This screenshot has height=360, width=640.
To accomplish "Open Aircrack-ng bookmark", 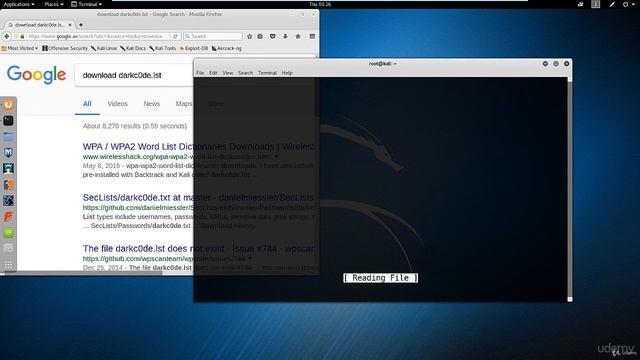I will pos(227,48).
